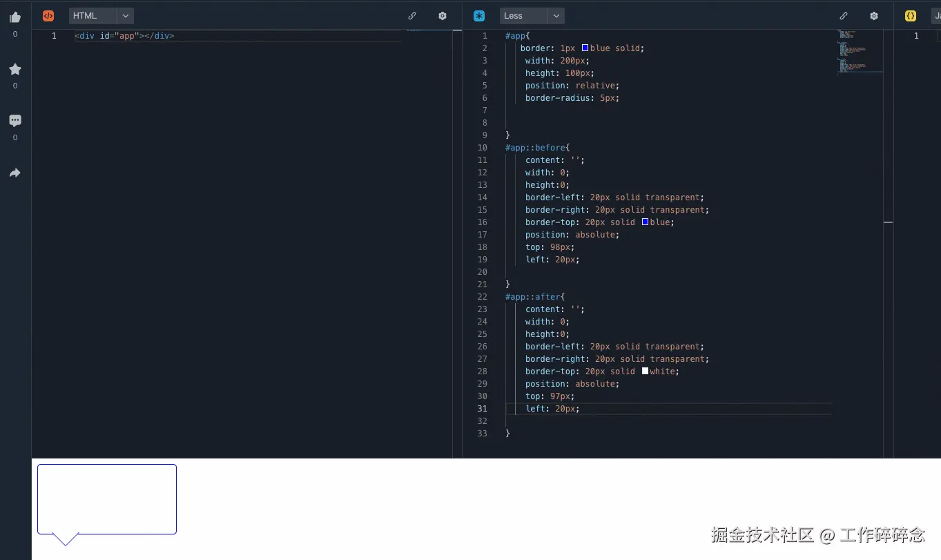Click the speech bubble box in preview

[x=107, y=499]
